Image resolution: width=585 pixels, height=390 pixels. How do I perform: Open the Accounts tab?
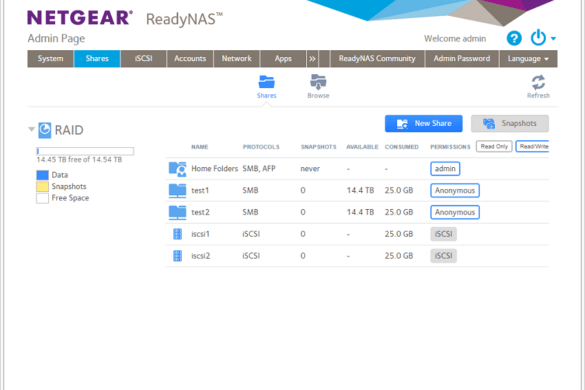coord(190,59)
